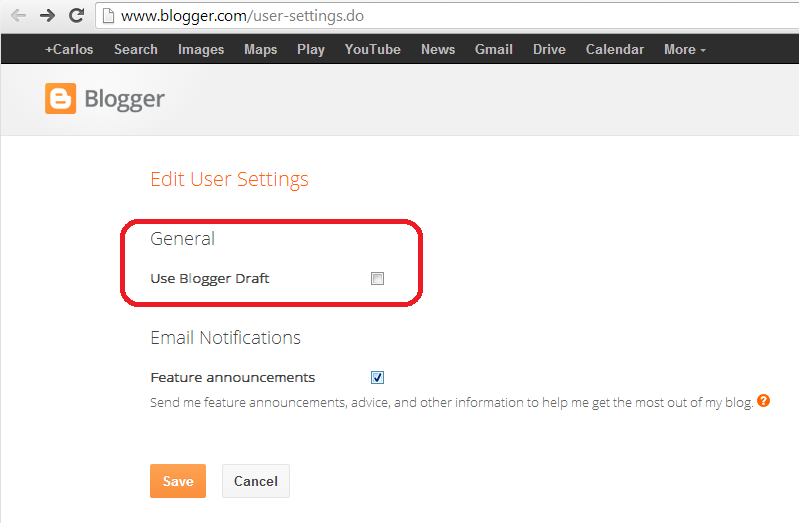The height and width of the screenshot is (523, 799).
Task: Reload the page with refresh icon
Action: pos(76,16)
